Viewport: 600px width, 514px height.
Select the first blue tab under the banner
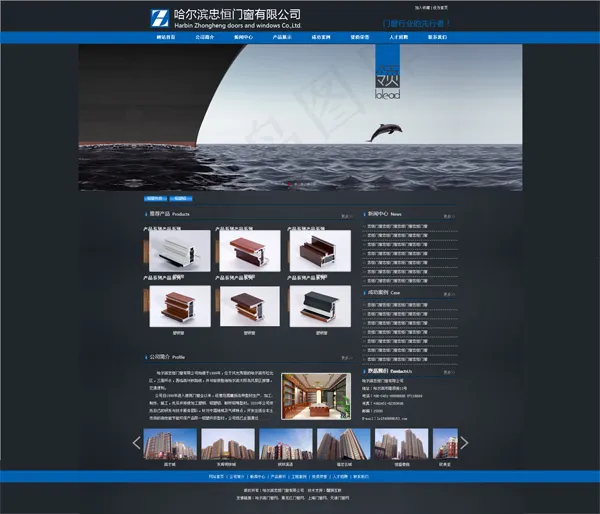pos(154,198)
